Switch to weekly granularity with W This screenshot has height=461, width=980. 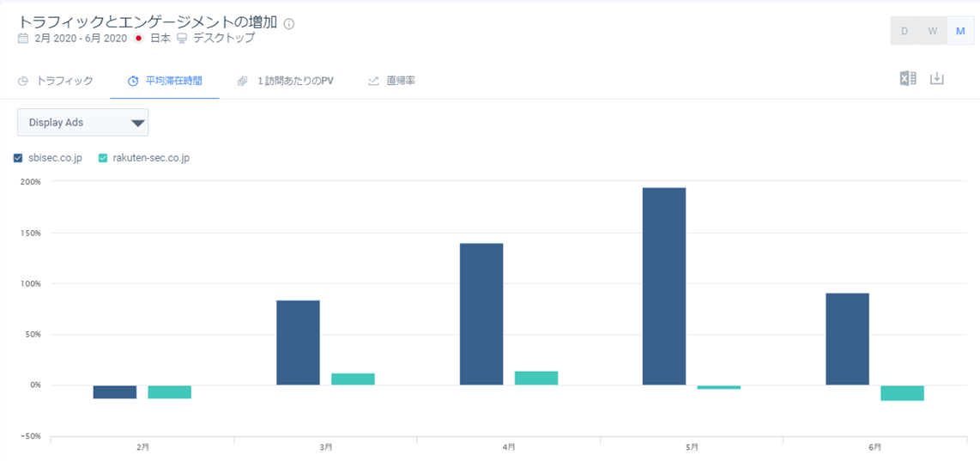point(932,31)
